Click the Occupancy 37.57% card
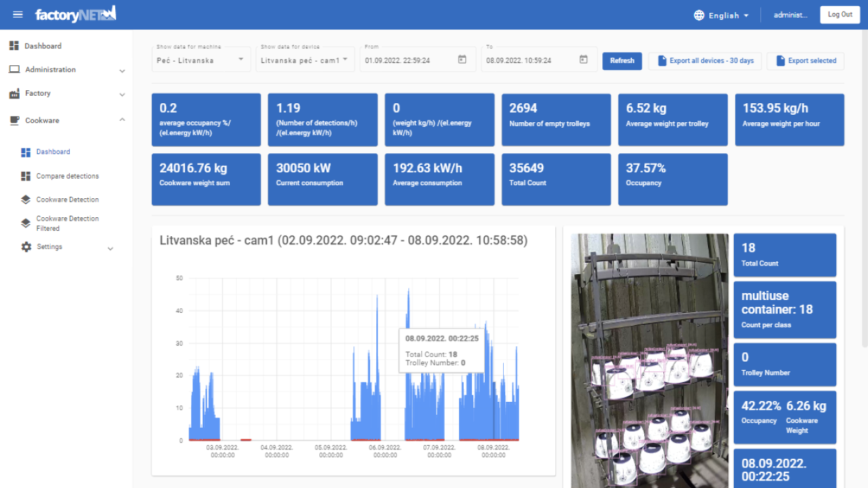The width and height of the screenshot is (868, 488). click(673, 179)
